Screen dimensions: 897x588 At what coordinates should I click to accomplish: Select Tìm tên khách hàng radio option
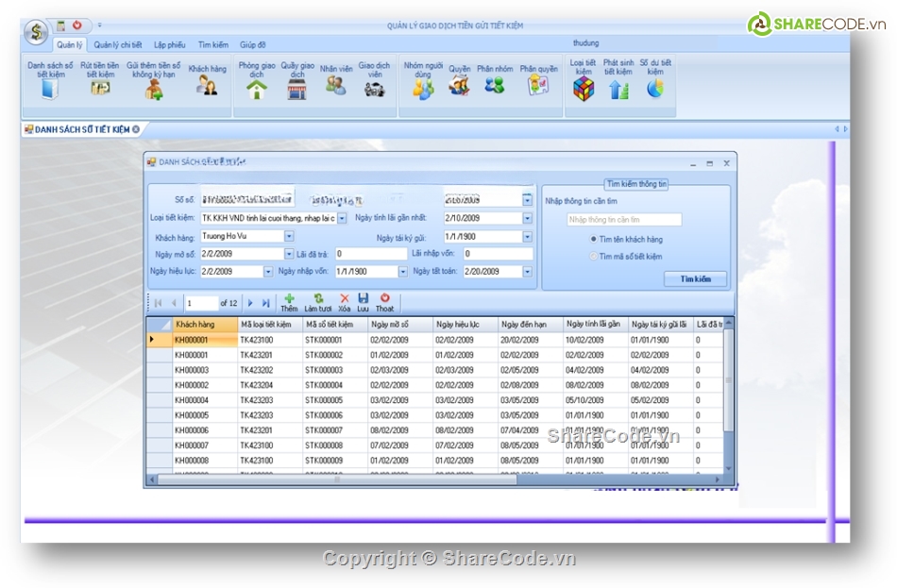[593, 239]
